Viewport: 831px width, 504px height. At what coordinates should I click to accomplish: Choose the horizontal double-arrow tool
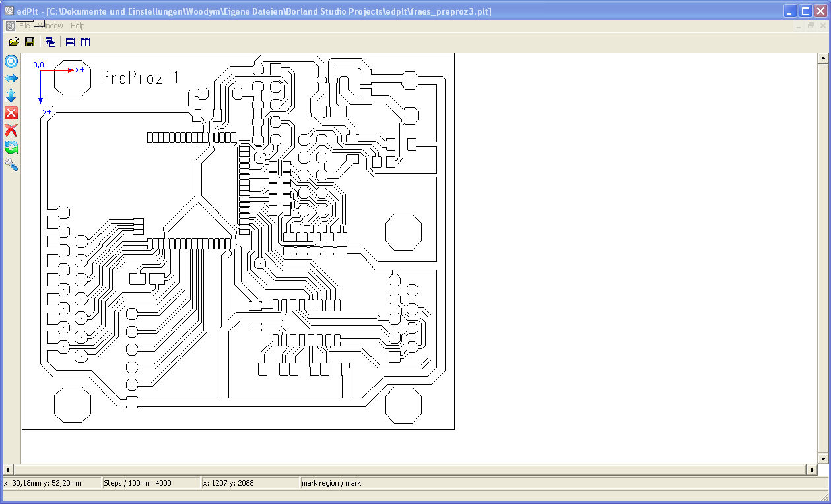[x=11, y=79]
